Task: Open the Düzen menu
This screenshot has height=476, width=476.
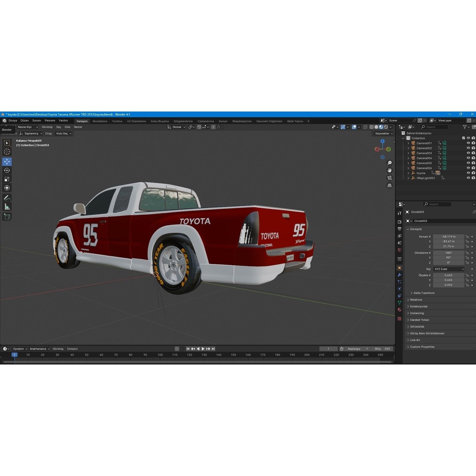Action: point(25,120)
